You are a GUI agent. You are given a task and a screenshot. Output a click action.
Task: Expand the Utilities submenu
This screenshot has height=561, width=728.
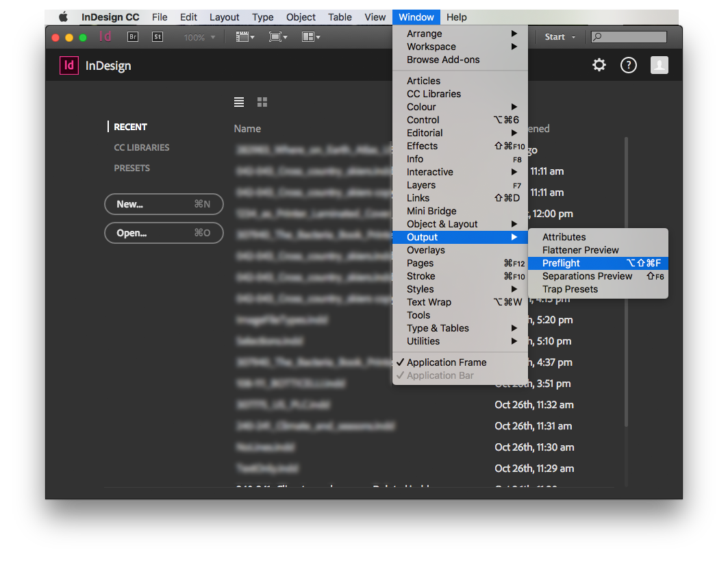point(460,341)
